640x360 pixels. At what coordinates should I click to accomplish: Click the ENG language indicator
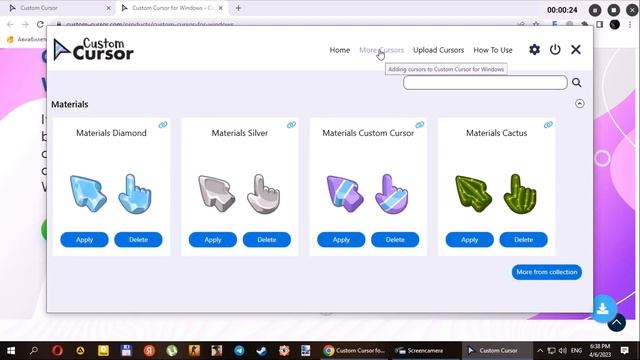point(576,351)
